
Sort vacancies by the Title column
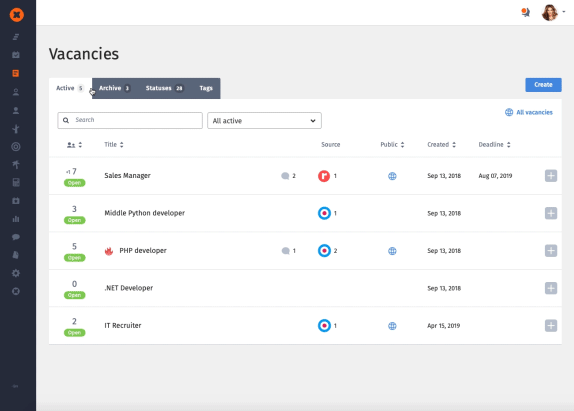114,145
